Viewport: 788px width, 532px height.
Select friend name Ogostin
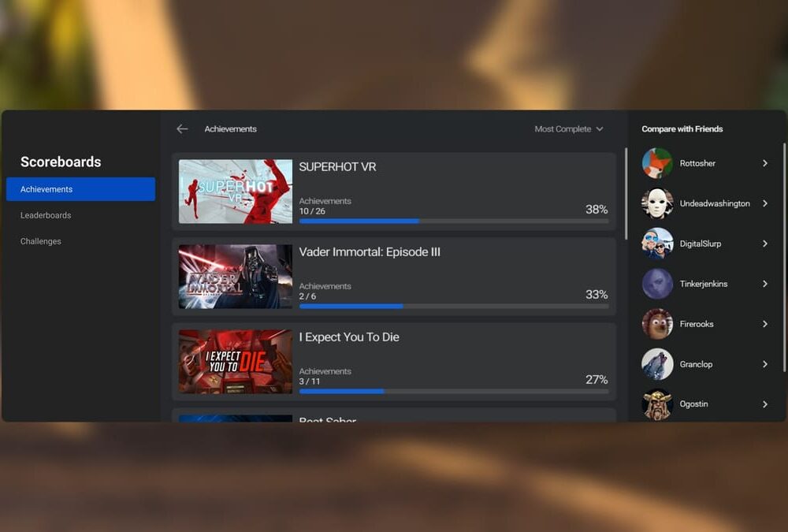click(693, 404)
